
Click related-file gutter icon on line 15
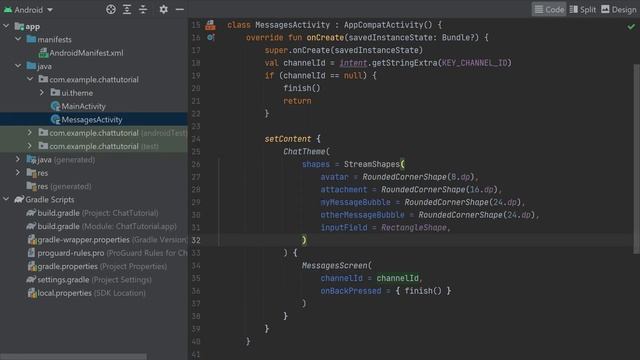coord(210,25)
